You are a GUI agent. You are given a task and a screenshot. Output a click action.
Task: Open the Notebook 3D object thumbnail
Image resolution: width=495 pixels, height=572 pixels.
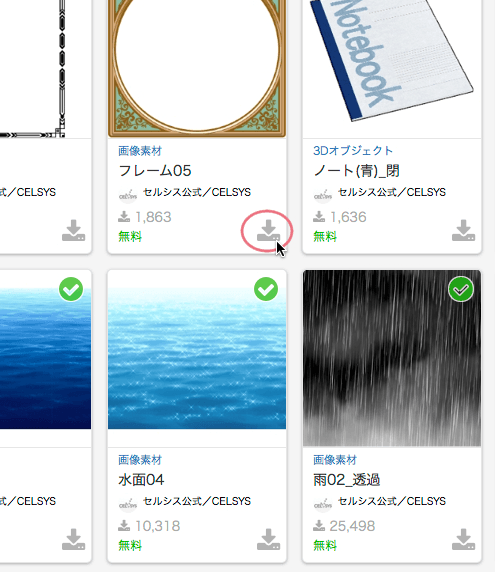click(392, 69)
